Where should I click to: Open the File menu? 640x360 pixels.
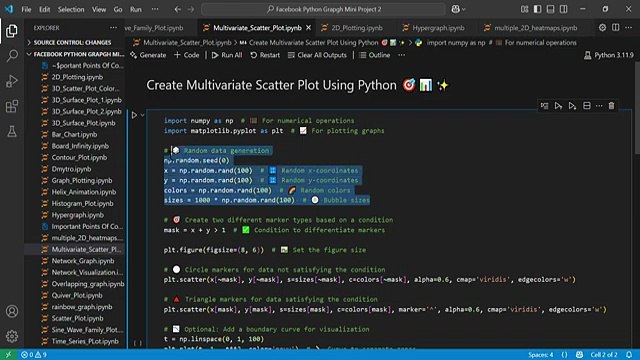point(27,9)
